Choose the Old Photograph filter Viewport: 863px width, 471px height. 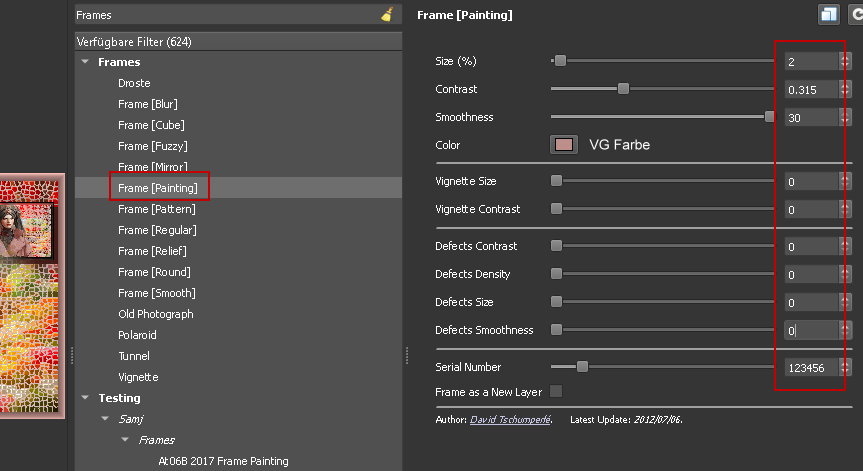155,314
